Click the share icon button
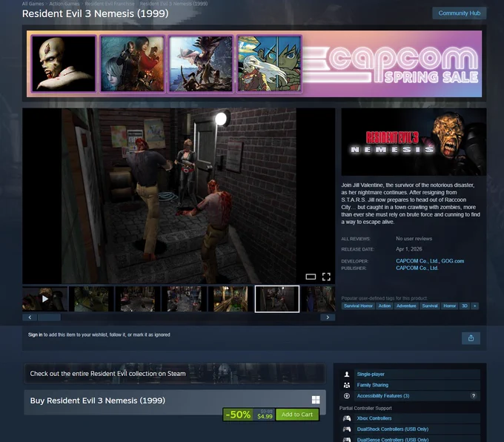This screenshot has width=504, height=442. (x=471, y=338)
